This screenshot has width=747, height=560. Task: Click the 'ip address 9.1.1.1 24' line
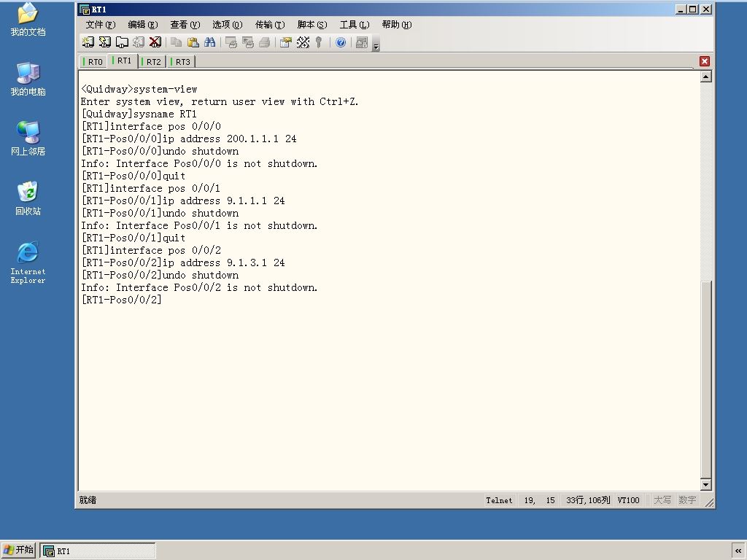183,201
